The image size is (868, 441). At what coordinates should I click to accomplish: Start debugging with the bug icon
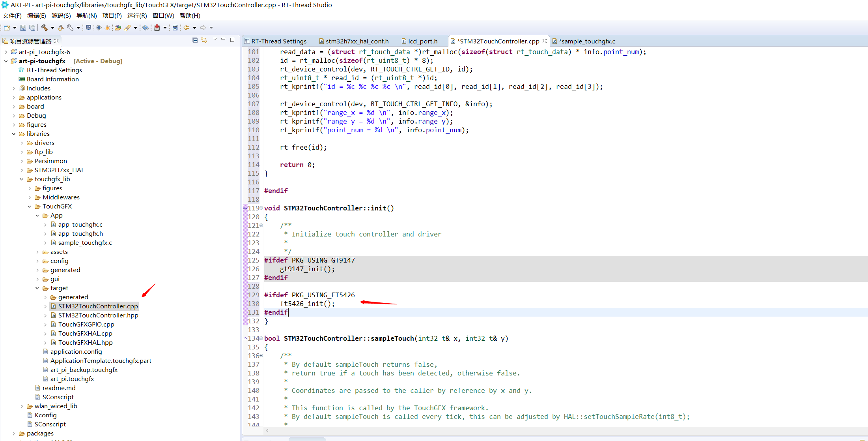pyautogui.click(x=107, y=28)
